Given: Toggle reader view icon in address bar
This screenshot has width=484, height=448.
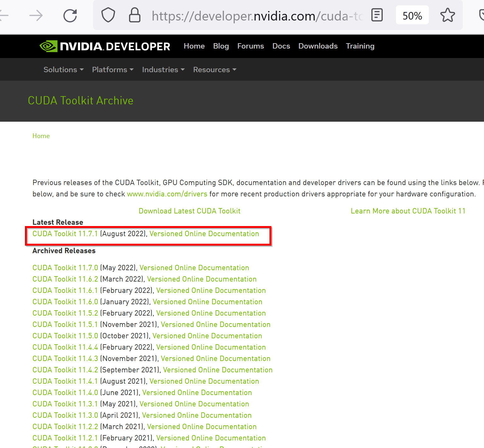Looking at the screenshot, I should pyautogui.click(x=377, y=15).
